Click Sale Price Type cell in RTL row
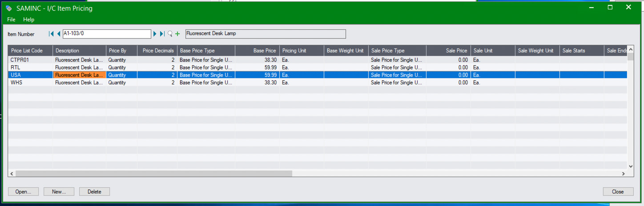 point(397,67)
